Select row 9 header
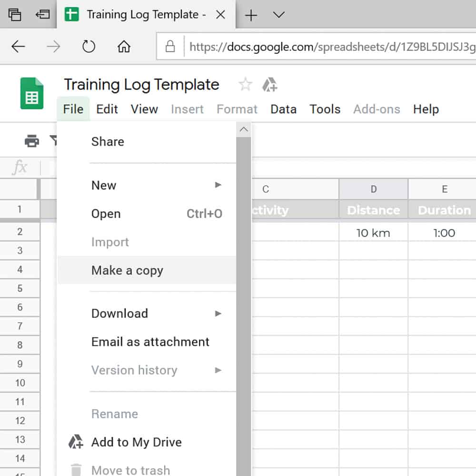This screenshot has width=476, height=476. (x=20, y=364)
